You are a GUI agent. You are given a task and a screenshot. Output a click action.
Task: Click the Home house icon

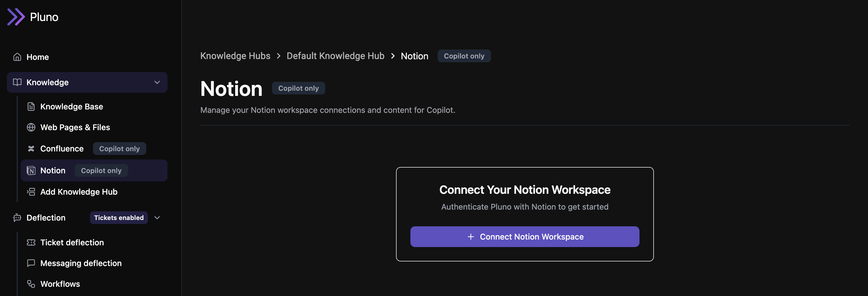coord(17,57)
